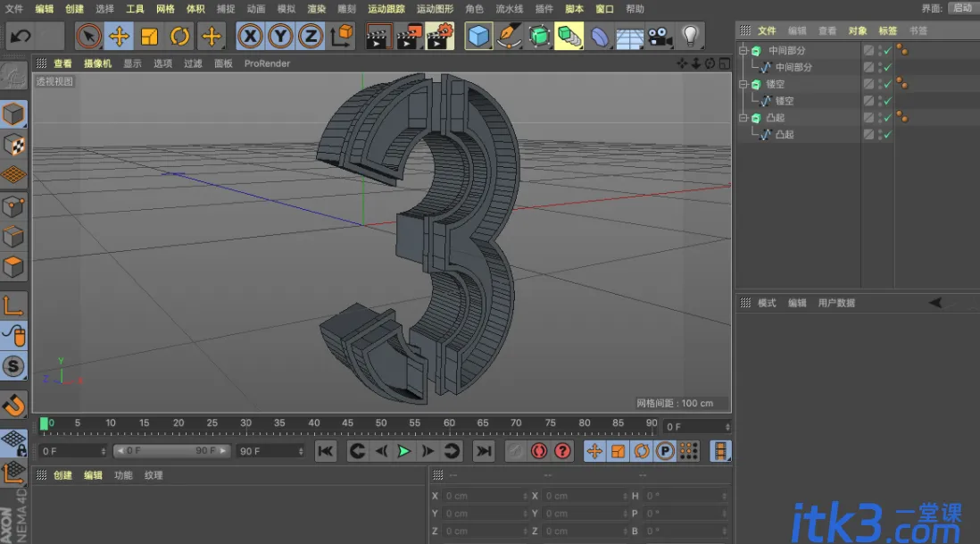
Task: Toggle the Y axis lock
Action: [280, 37]
